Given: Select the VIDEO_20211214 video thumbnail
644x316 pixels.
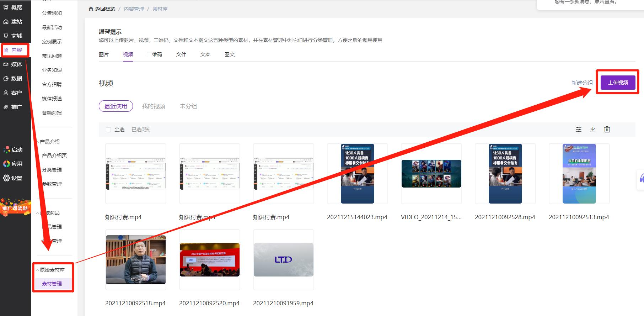Looking at the screenshot, I should (431, 174).
